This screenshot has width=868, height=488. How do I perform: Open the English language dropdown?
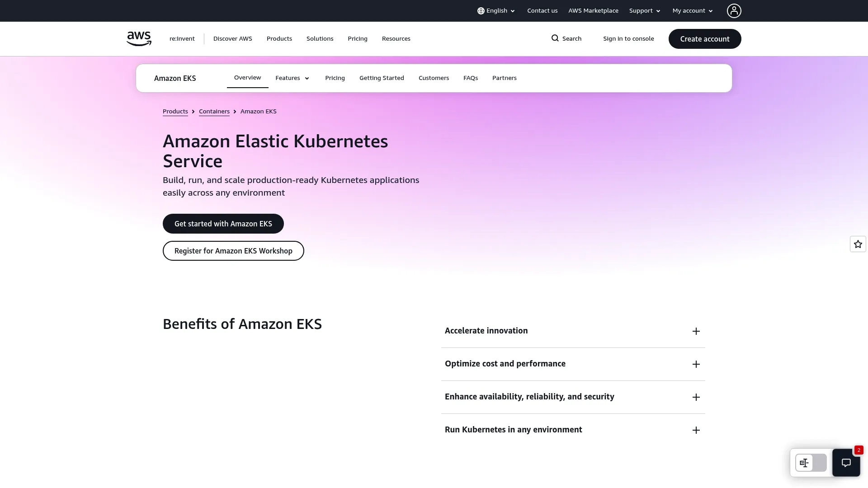(x=496, y=11)
